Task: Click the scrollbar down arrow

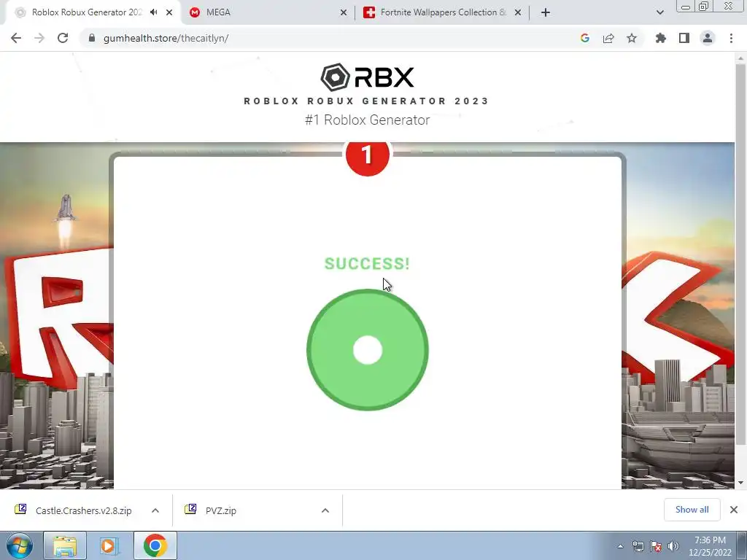Action: (x=740, y=483)
